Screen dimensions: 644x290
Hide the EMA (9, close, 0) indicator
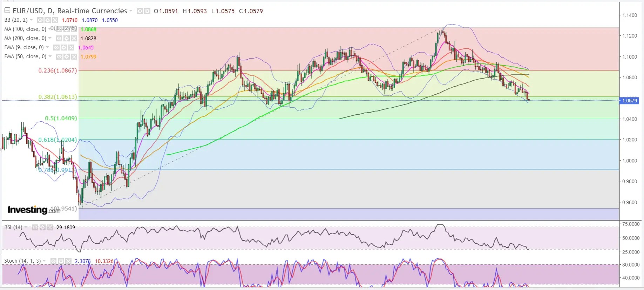56,47
